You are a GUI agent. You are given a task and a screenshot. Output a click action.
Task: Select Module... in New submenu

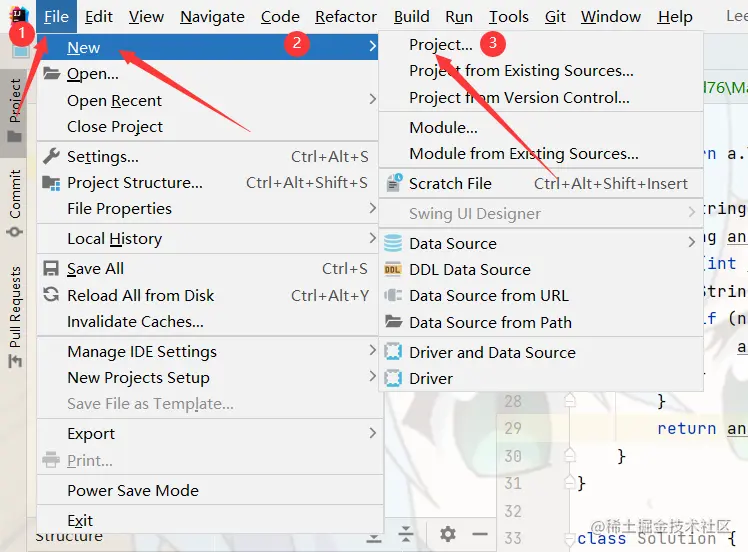(x=443, y=127)
